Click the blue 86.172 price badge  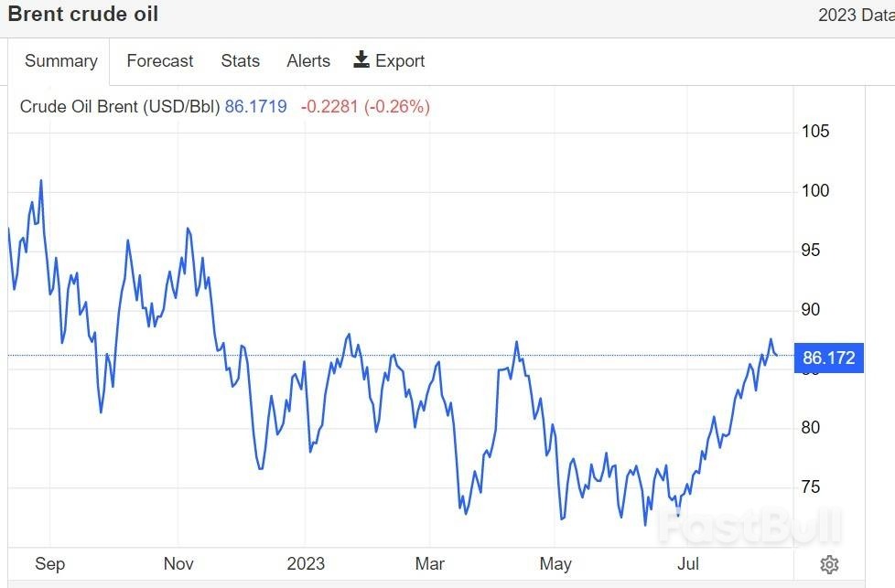[x=828, y=358]
